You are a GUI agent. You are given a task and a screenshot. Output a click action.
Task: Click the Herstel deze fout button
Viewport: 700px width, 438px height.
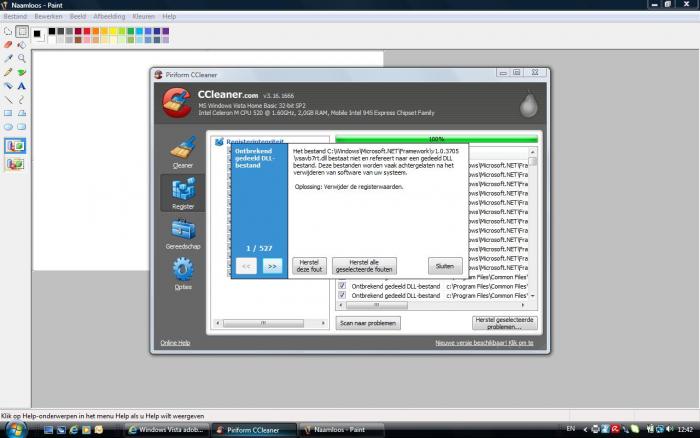[x=309, y=266]
